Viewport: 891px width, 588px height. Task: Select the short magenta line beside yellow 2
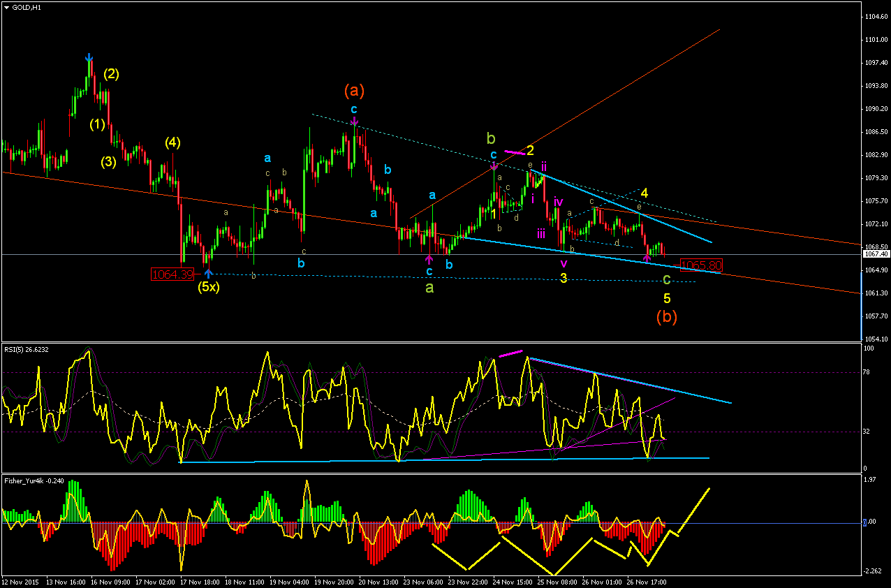[x=513, y=152]
